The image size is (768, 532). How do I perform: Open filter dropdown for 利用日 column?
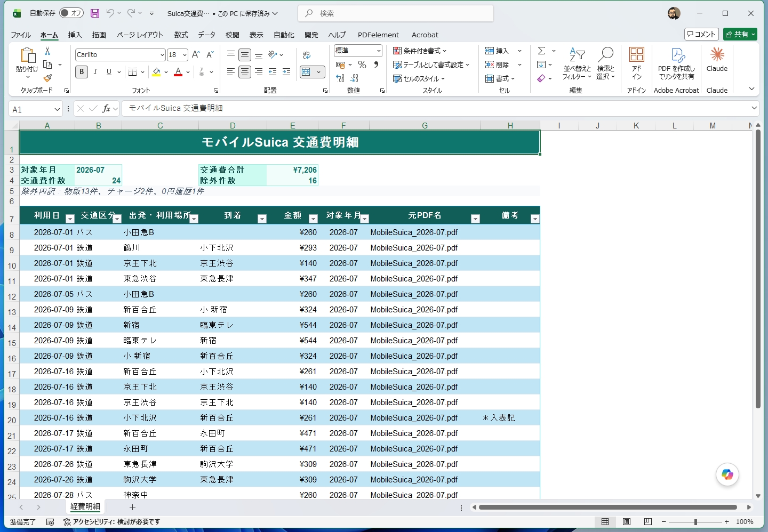pyautogui.click(x=70, y=219)
